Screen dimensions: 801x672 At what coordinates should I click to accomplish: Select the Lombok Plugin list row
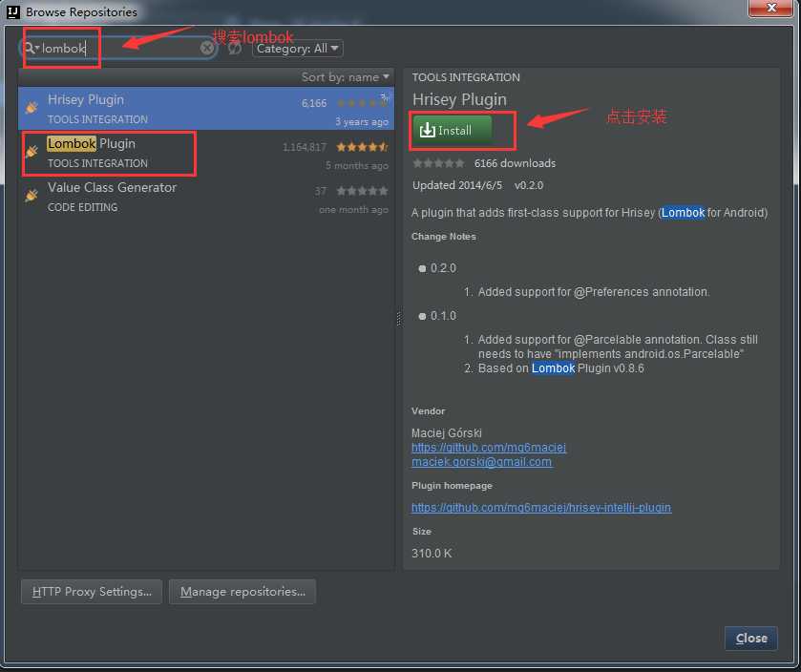[206, 152]
